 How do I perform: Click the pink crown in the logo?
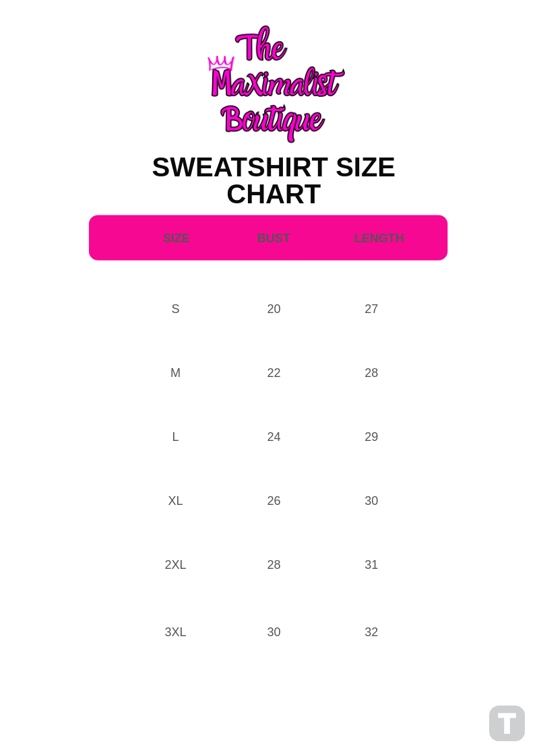220,63
